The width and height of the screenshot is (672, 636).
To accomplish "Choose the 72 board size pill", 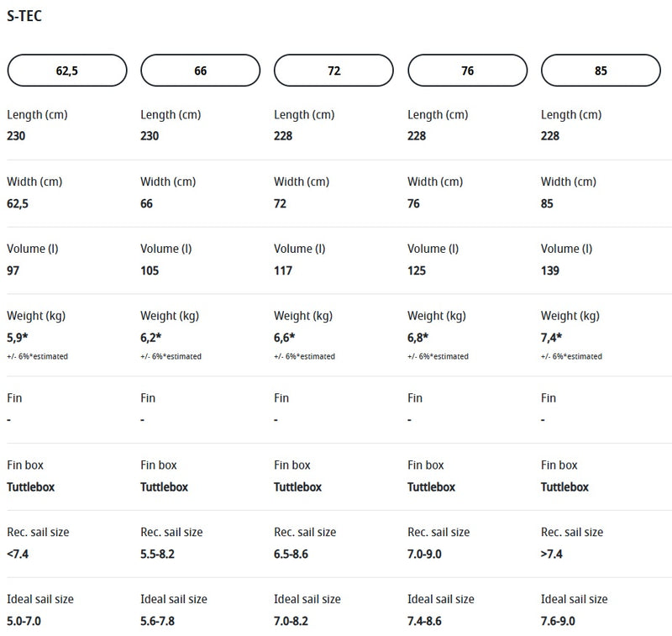I will (x=333, y=71).
